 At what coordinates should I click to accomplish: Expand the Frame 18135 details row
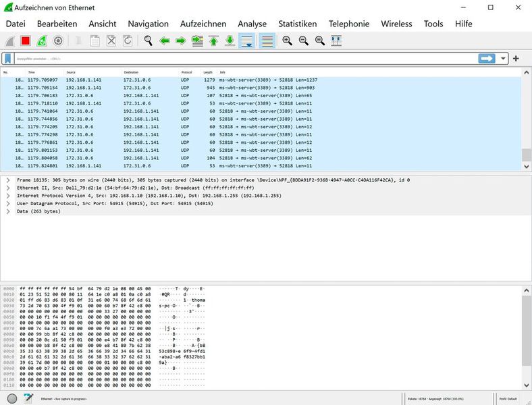coord(8,180)
